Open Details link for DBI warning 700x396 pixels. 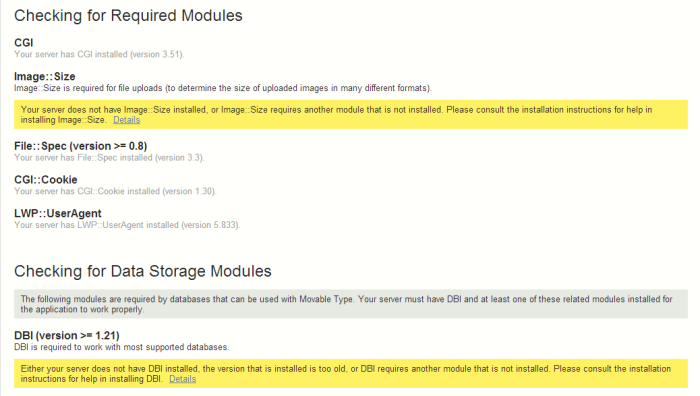click(x=182, y=379)
